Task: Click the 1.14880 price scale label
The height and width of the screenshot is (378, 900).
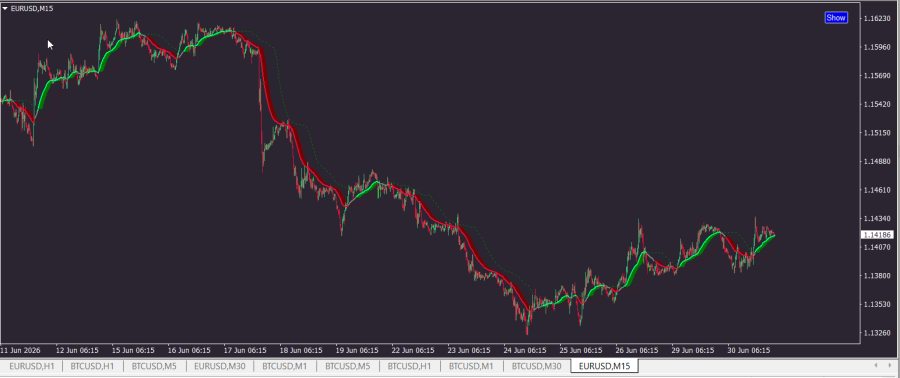Action: pos(878,162)
